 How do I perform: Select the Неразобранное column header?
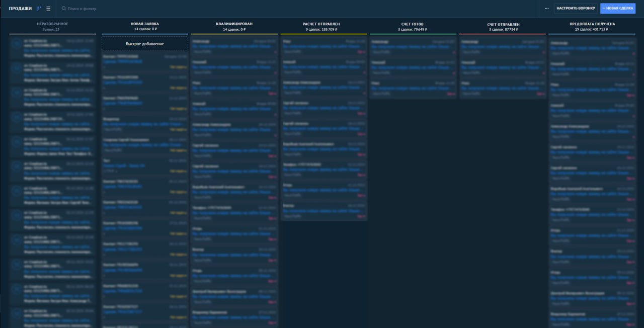[x=52, y=24]
